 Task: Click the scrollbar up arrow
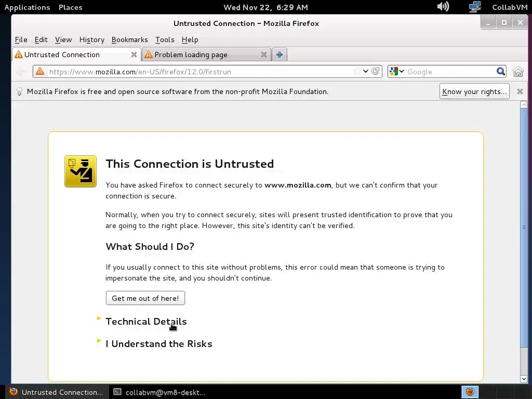coord(524,104)
